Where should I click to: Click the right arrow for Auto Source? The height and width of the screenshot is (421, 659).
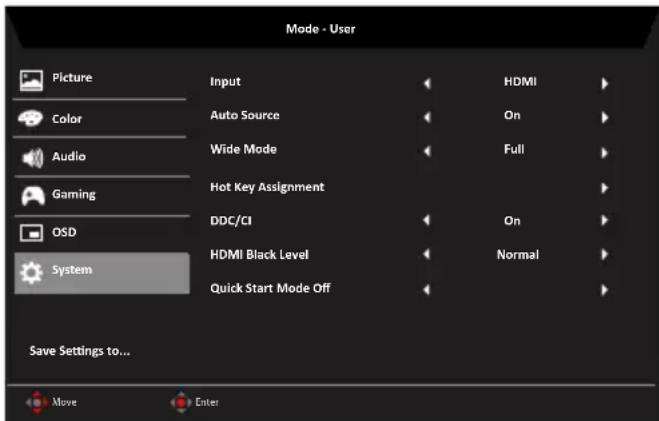pos(605,117)
